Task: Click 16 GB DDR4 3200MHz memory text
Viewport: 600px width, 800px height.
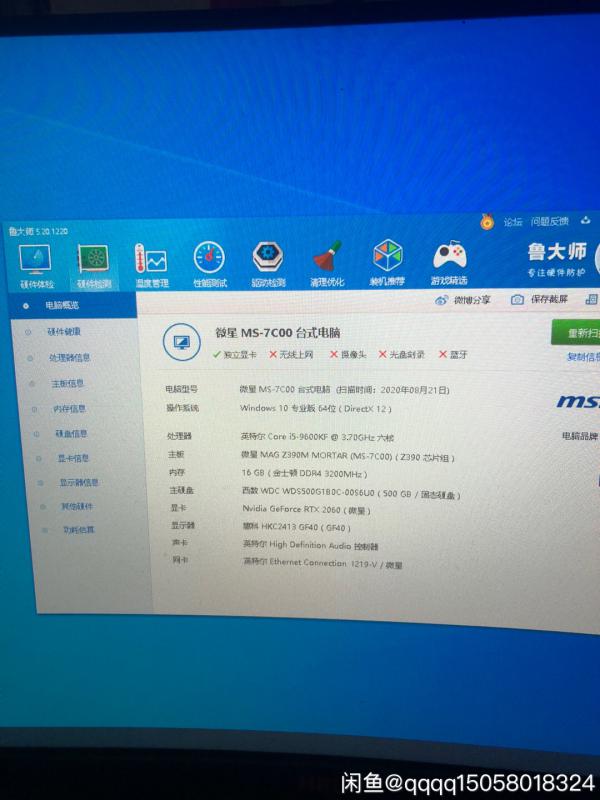Action: click(304, 474)
